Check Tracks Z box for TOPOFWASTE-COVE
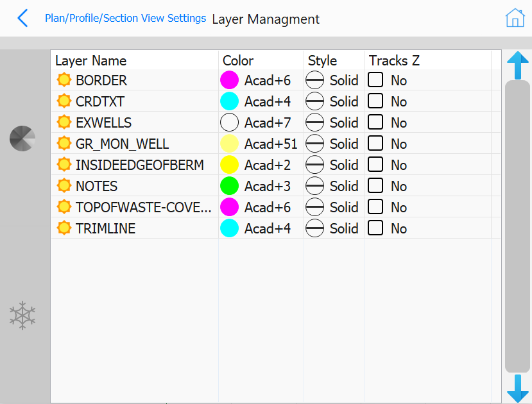Viewport: 532px width, 404px height. [375, 206]
